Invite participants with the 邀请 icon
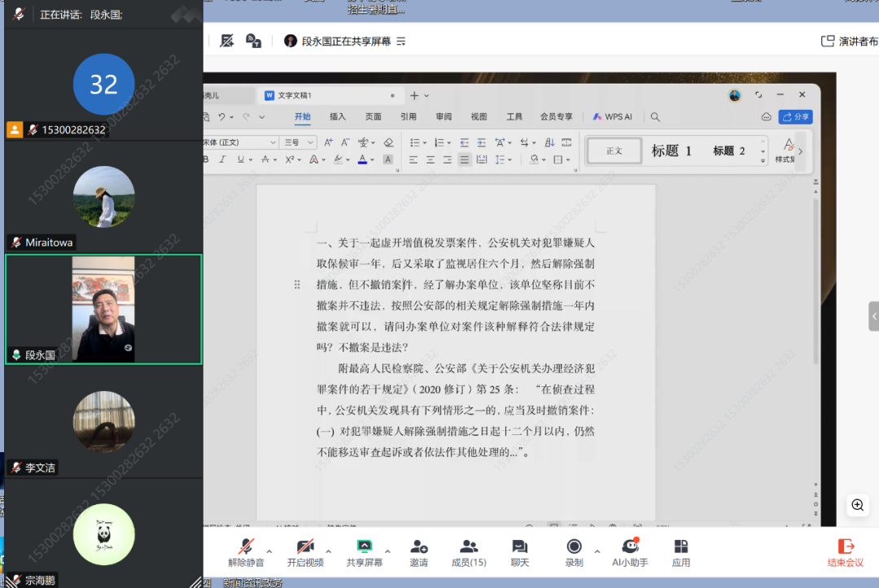 418,551
